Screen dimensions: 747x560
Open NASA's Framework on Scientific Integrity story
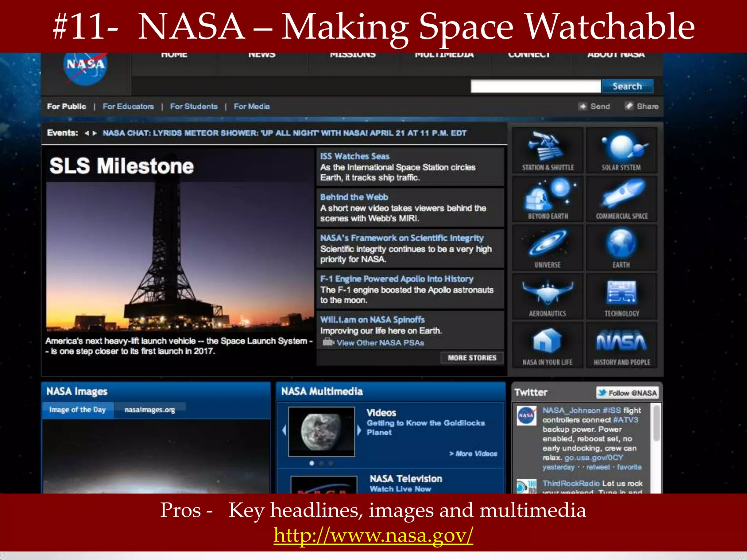tap(402, 238)
